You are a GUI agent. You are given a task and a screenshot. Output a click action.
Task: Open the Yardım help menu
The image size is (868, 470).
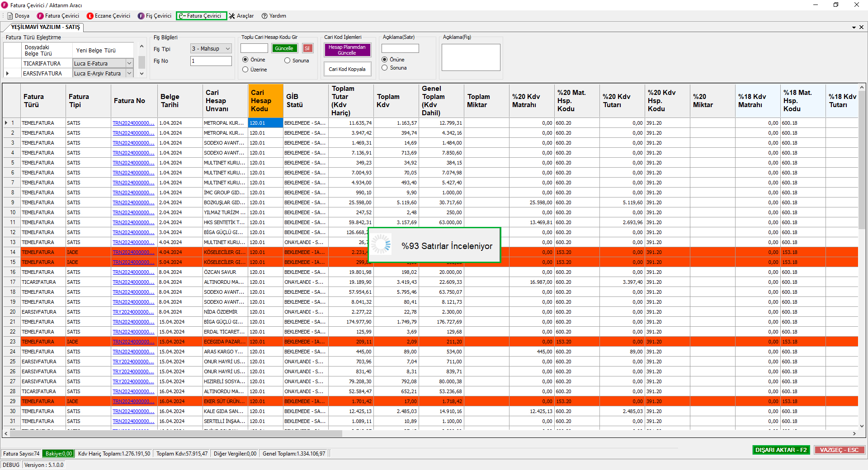(274, 16)
